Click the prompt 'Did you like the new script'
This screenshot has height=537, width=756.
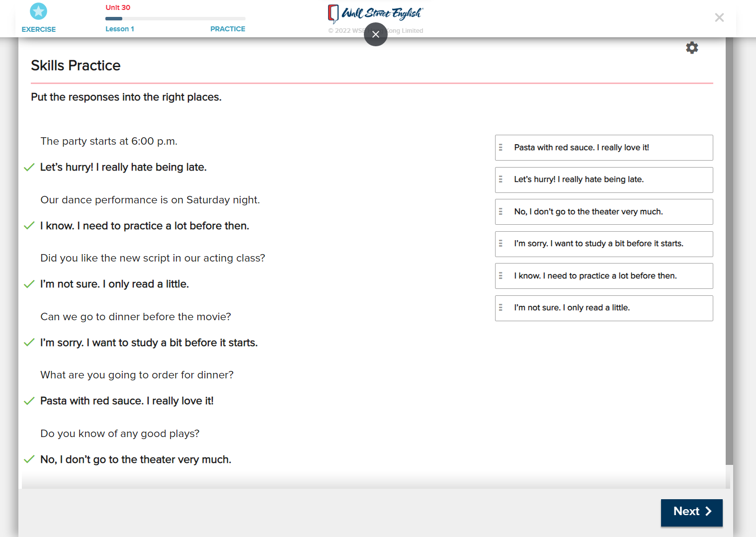153,258
